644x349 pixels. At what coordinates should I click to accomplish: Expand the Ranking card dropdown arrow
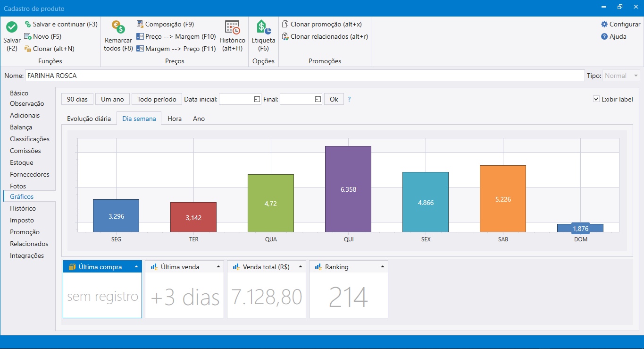(383, 267)
